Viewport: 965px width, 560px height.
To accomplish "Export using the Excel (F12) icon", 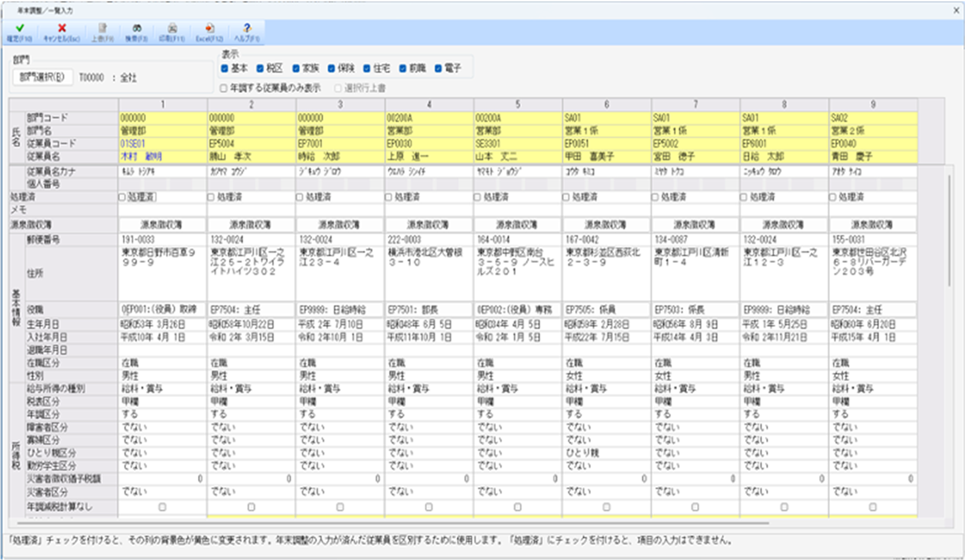I will [209, 28].
